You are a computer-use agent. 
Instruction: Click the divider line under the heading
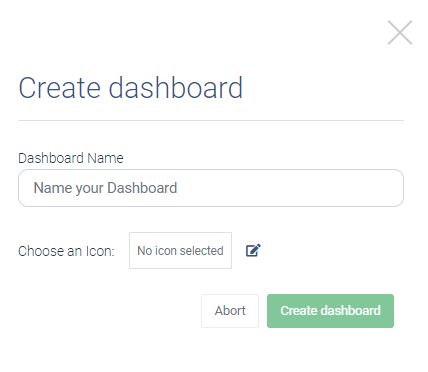(211, 120)
